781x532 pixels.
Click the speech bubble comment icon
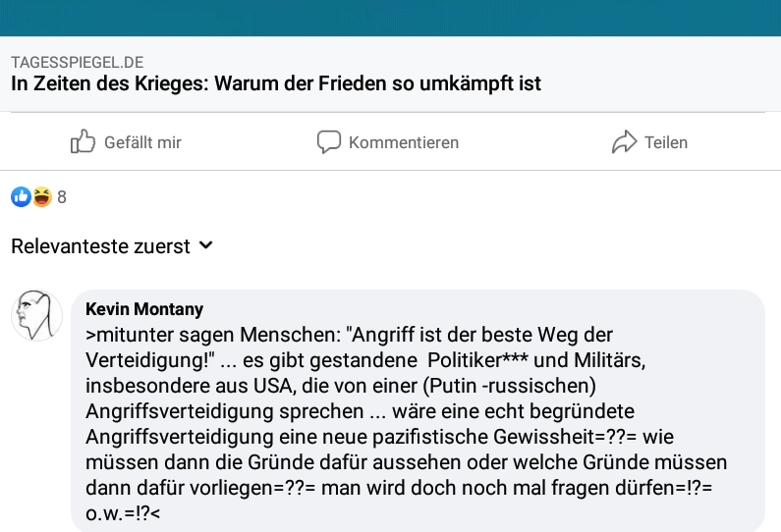329,141
